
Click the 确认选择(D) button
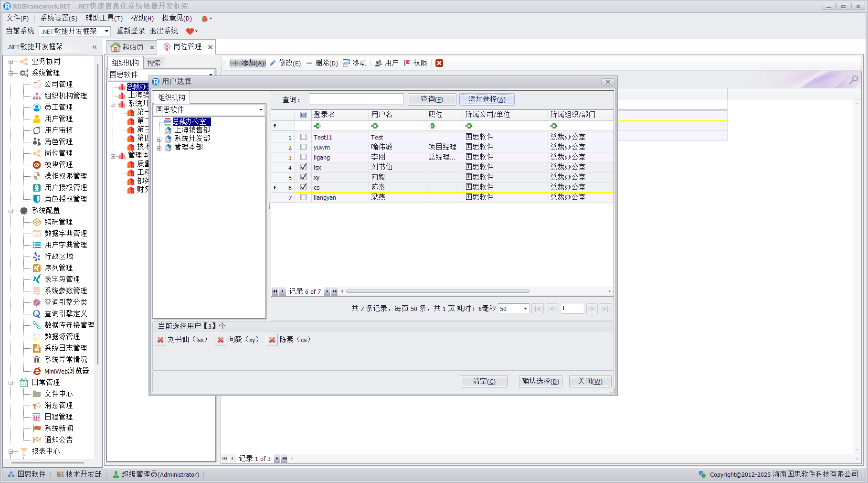click(540, 381)
